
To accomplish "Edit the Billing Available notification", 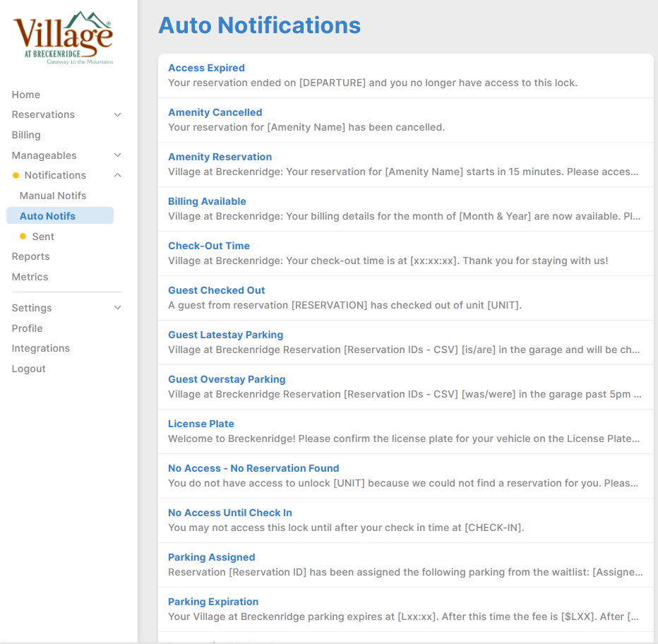I will pyautogui.click(x=207, y=201).
